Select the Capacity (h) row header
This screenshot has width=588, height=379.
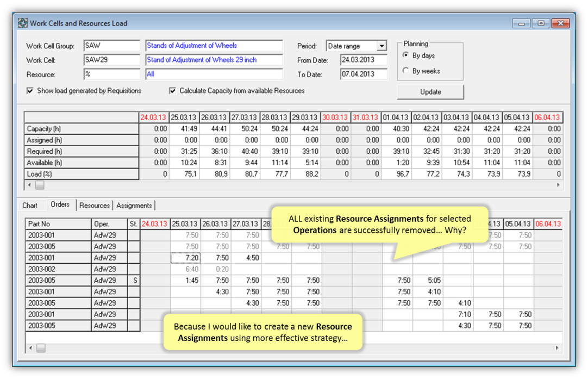(x=82, y=129)
